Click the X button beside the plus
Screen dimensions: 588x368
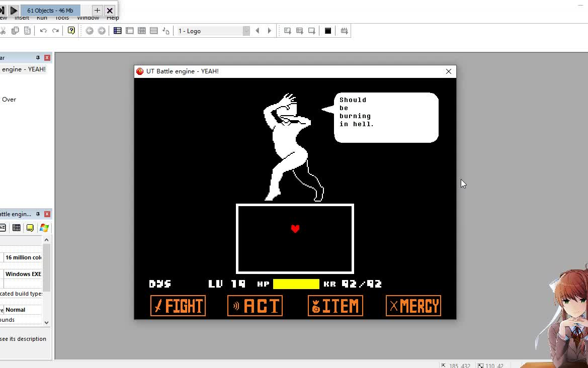tap(110, 11)
